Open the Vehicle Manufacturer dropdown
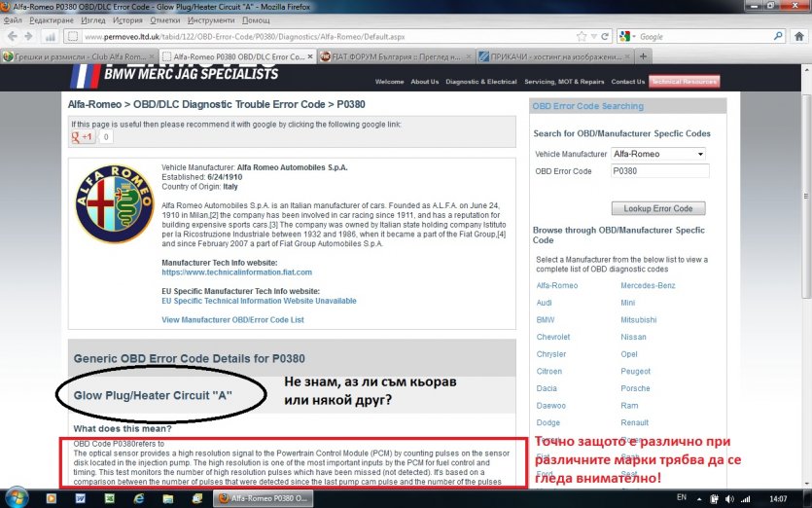The image size is (812, 508). pyautogui.click(x=658, y=154)
